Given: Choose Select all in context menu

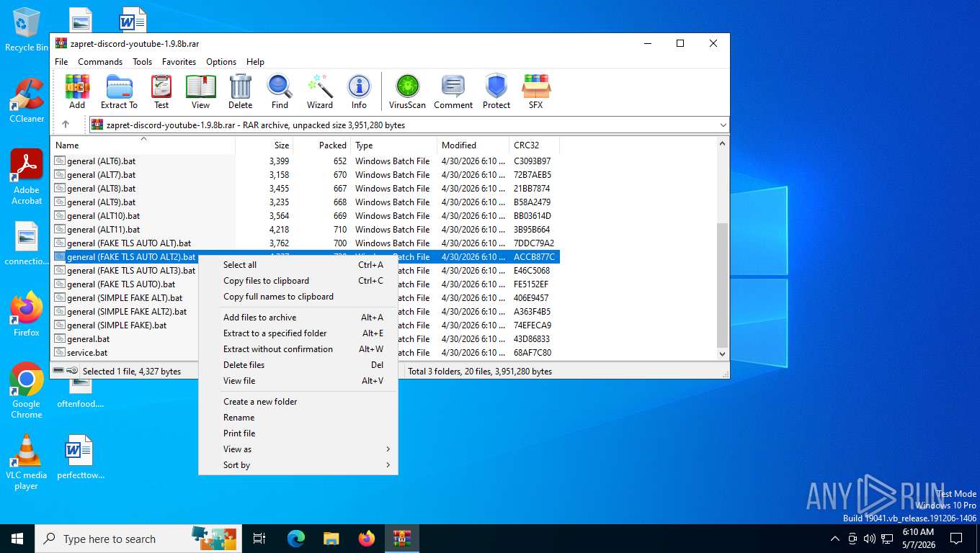Looking at the screenshot, I should [x=298, y=265].
